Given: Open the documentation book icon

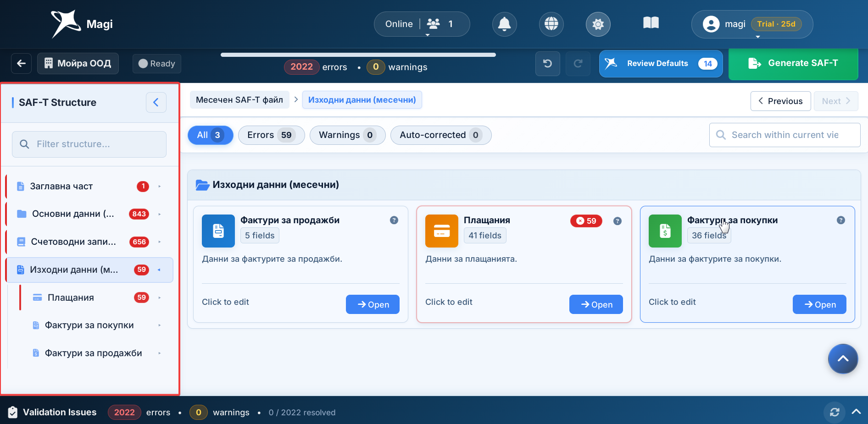Looking at the screenshot, I should (651, 23).
